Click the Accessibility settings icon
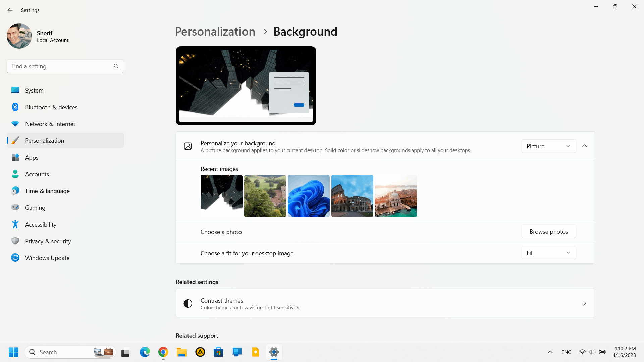644x362 pixels. coord(15,224)
